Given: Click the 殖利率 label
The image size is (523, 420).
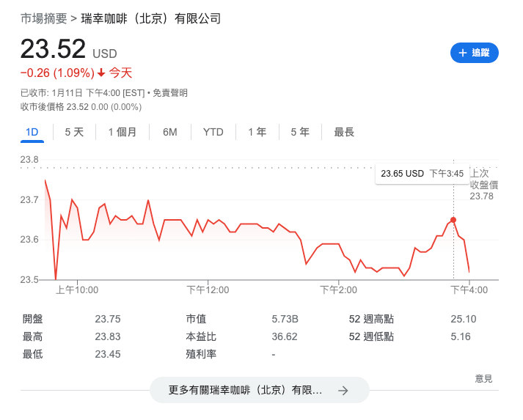Looking at the screenshot, I should point(201,354).
